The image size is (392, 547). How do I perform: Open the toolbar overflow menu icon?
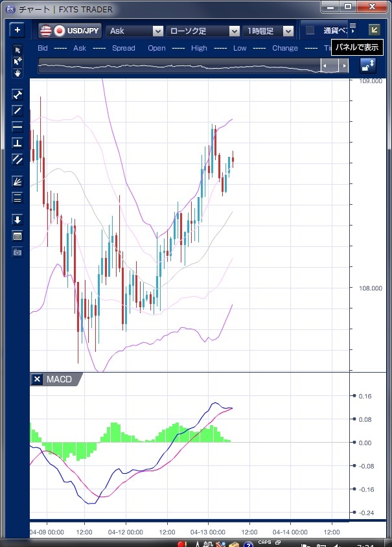pos(352,27)
